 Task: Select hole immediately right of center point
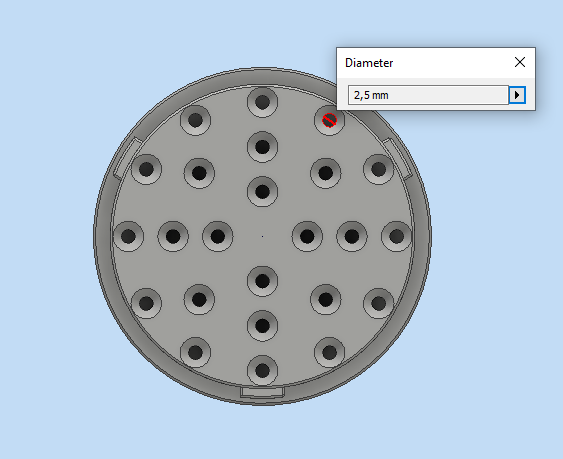pyautogui.click(x=307, y=236)
